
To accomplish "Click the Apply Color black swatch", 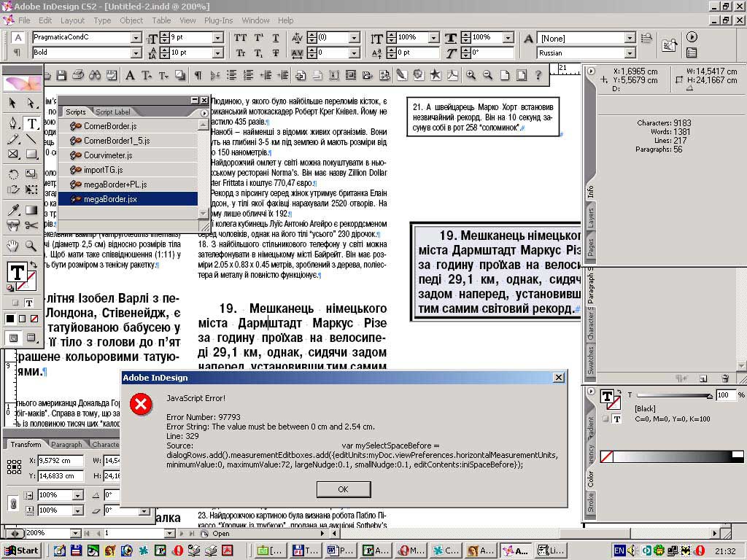I will coord(9,319).
